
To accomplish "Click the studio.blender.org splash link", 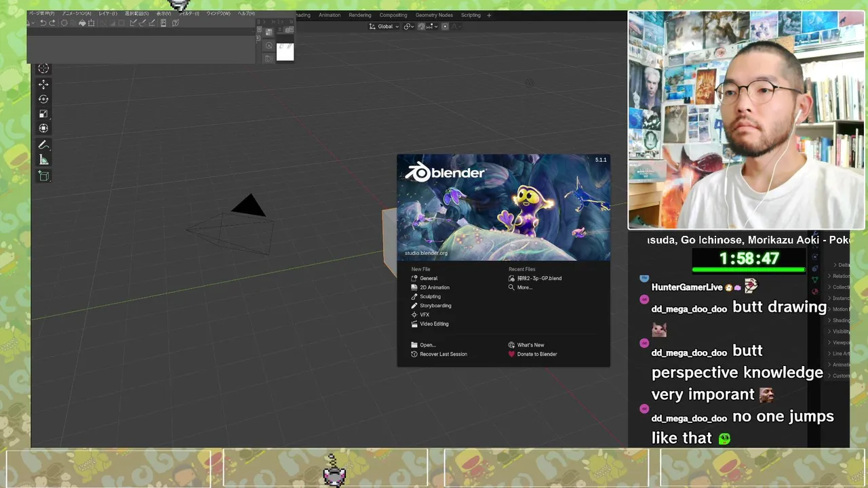I will click(x=426, y=253).
